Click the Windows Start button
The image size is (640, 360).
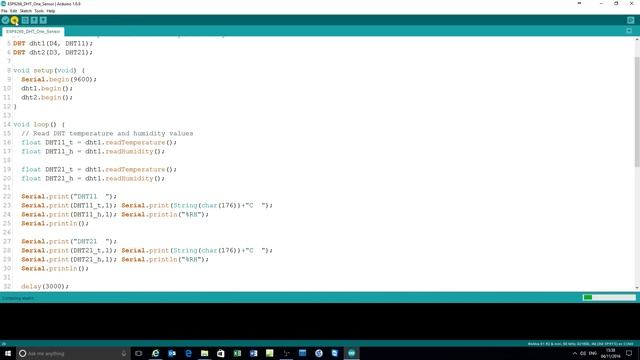point(8,353)
